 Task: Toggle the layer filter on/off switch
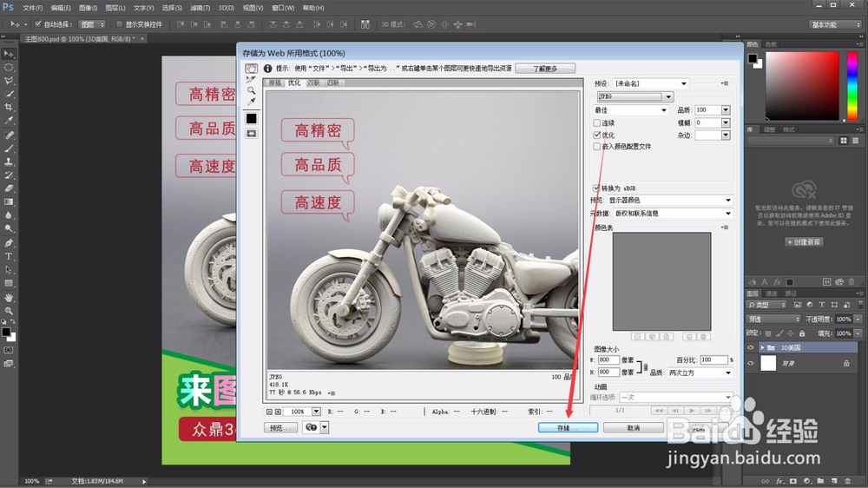[860, 305]
